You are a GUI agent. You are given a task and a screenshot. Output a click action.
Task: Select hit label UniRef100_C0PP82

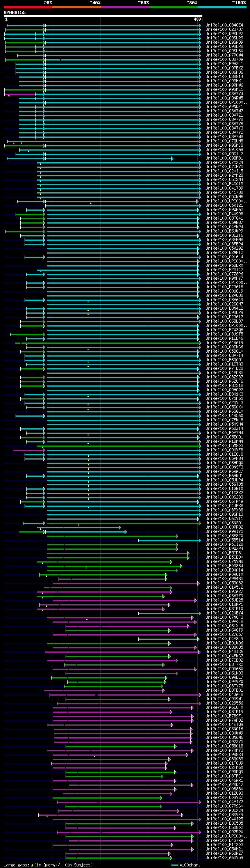(224, 527)
